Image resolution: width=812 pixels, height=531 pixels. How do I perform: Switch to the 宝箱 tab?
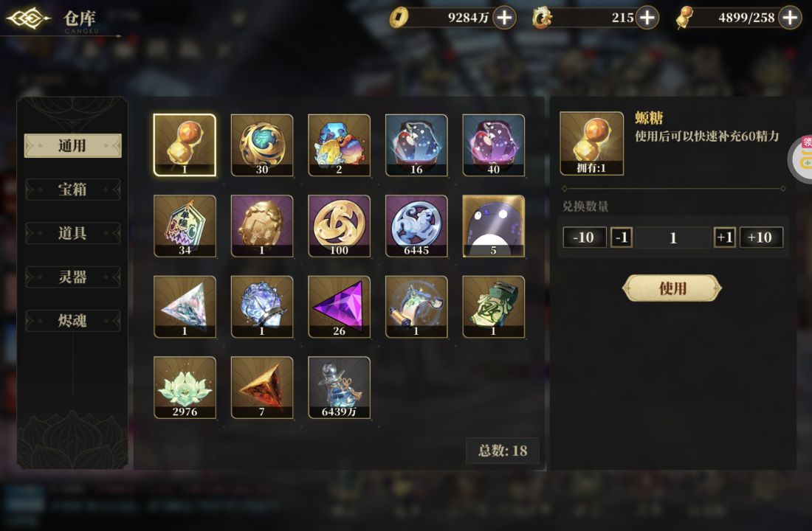tap(72, 190)
